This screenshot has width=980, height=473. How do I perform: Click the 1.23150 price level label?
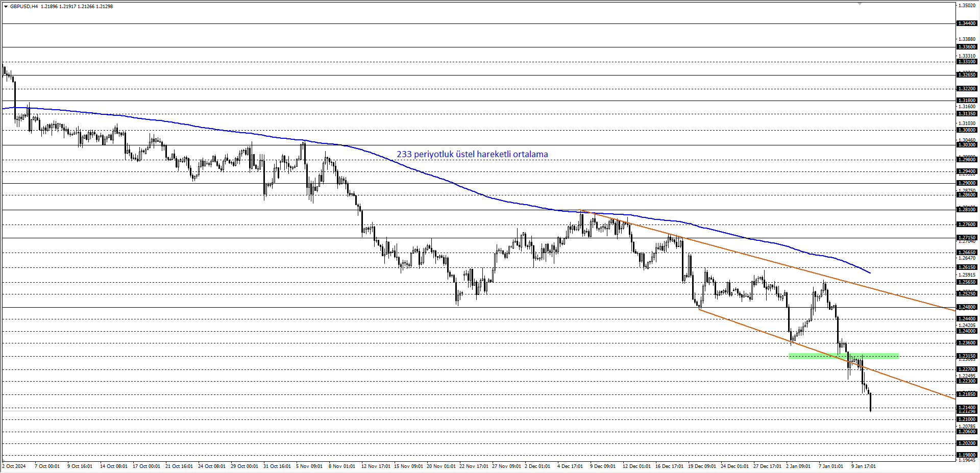pos(967,356)
